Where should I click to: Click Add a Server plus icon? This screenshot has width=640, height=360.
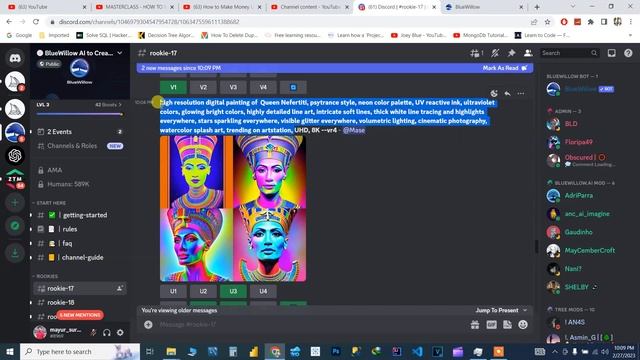(x=15, y=202)
